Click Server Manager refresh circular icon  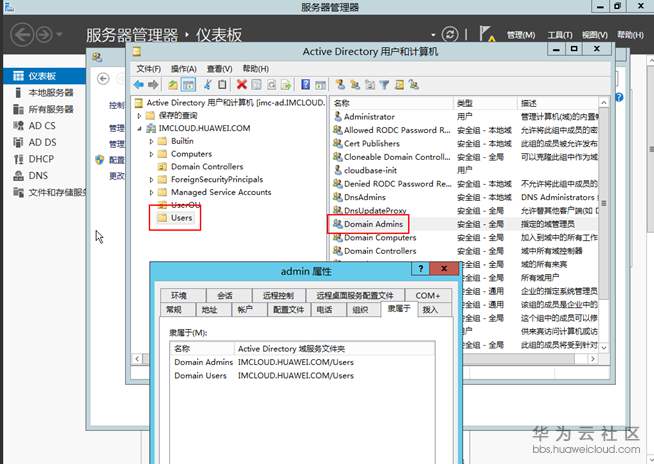click(450, 34)
